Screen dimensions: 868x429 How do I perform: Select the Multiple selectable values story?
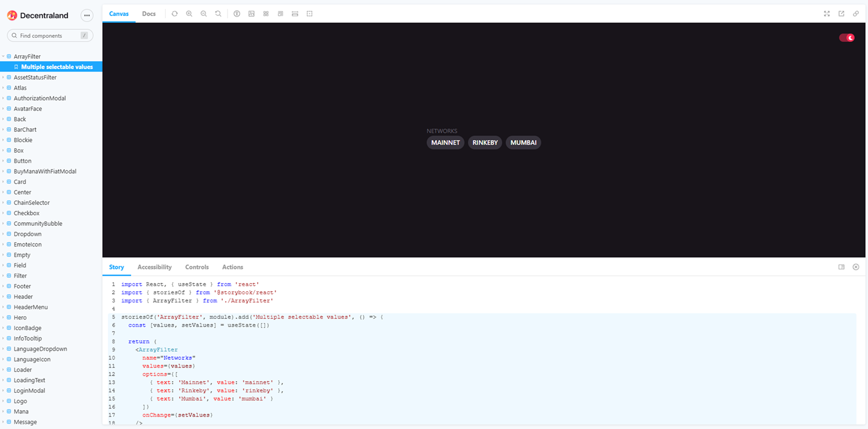coord(51,67)
